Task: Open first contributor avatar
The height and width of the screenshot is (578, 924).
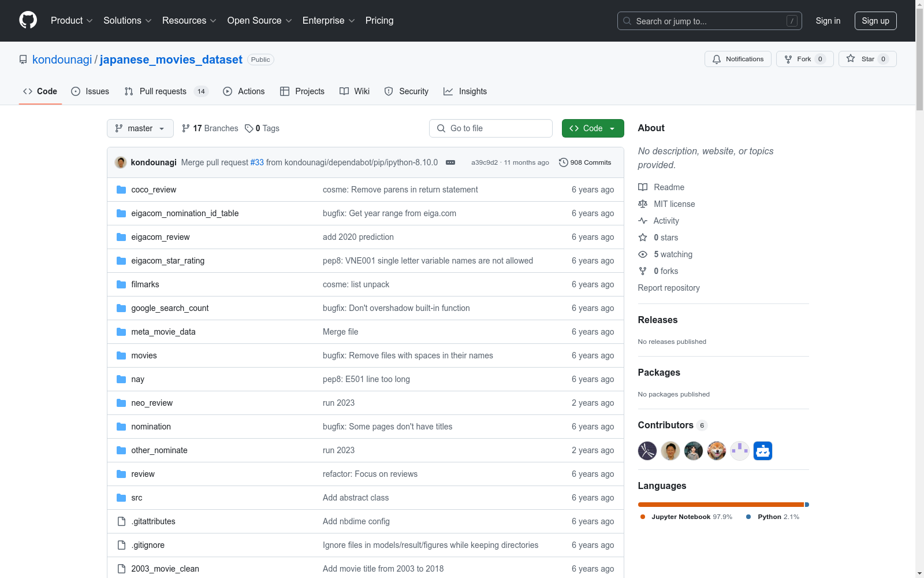Action: point(647,451)
